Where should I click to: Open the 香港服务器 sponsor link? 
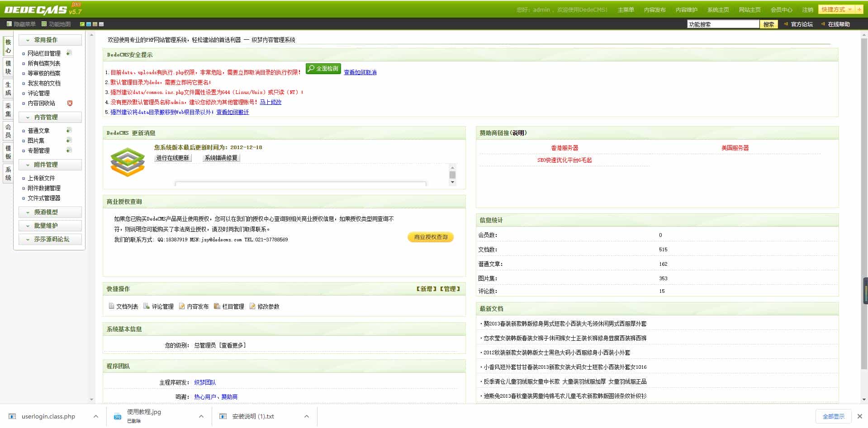tap(564, 148)
